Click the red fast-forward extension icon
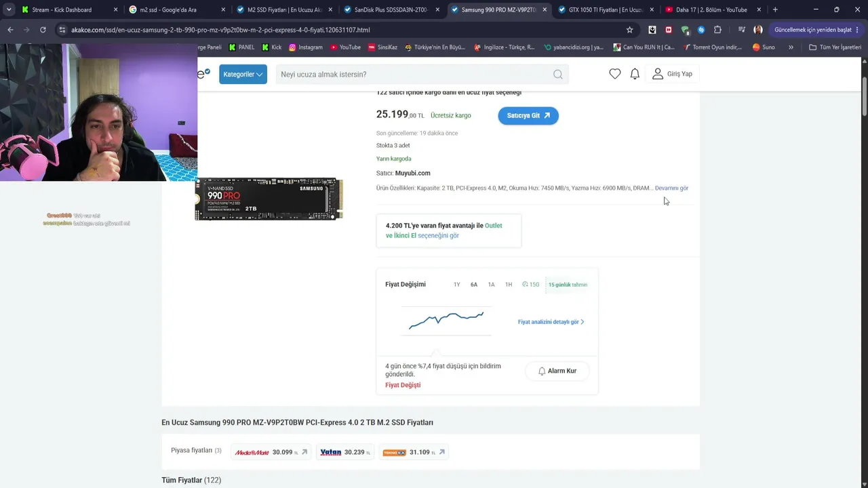This screenshot has height=488, width=868. click(x=669, y=30)
